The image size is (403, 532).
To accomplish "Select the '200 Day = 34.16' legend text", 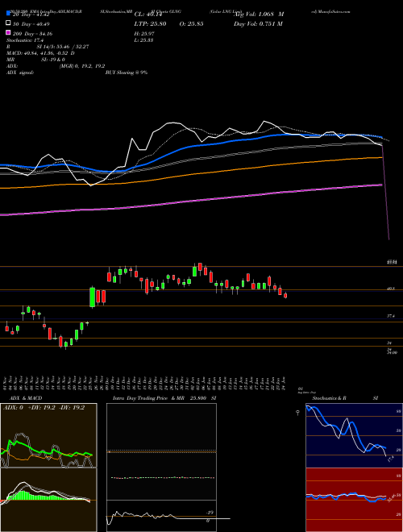I will tap(33, 34).
